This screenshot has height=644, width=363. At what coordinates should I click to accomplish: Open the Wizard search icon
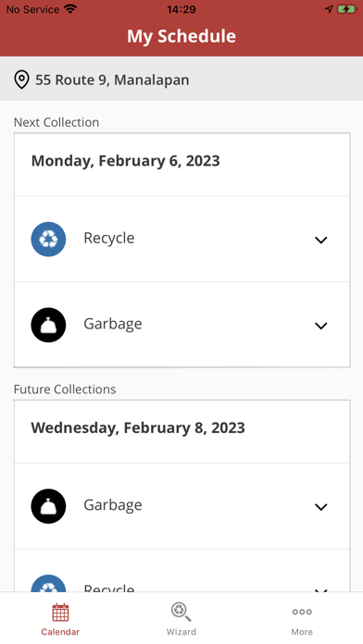(181, 612)
